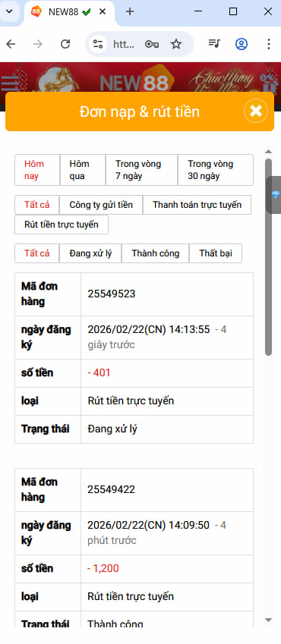The width and height of the screenshot is (281, 644).
Task: Filter by Thành công status
Action: (156, 253)
